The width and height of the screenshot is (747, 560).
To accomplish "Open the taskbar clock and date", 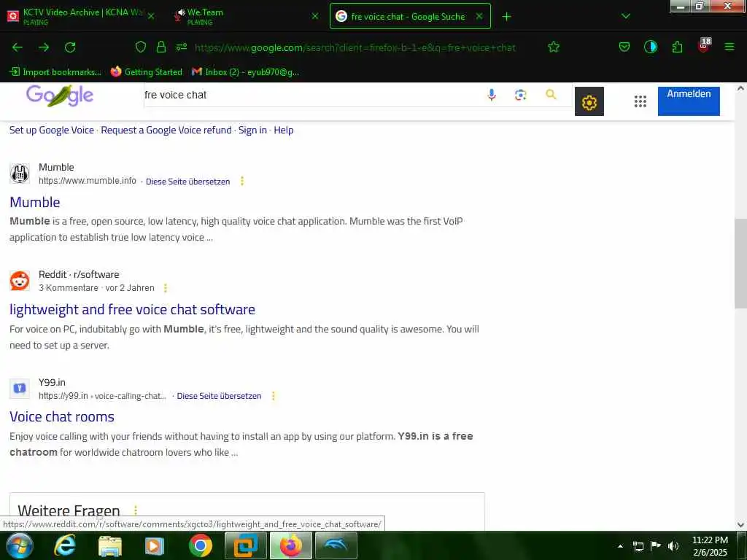I will [710, 546].
